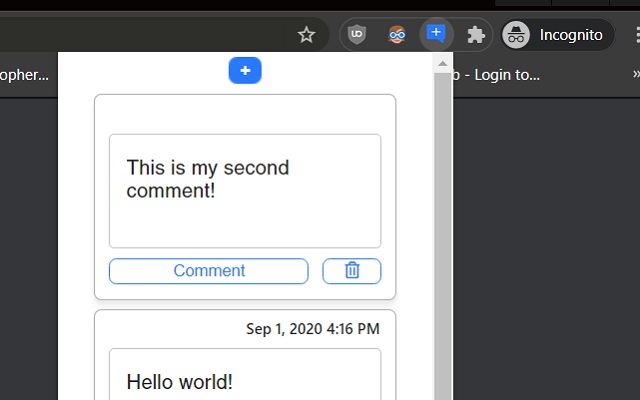Open the Extensions puzzle-piece menu
640x400 pixels.
pyautogui.click(x=476, y=35)
